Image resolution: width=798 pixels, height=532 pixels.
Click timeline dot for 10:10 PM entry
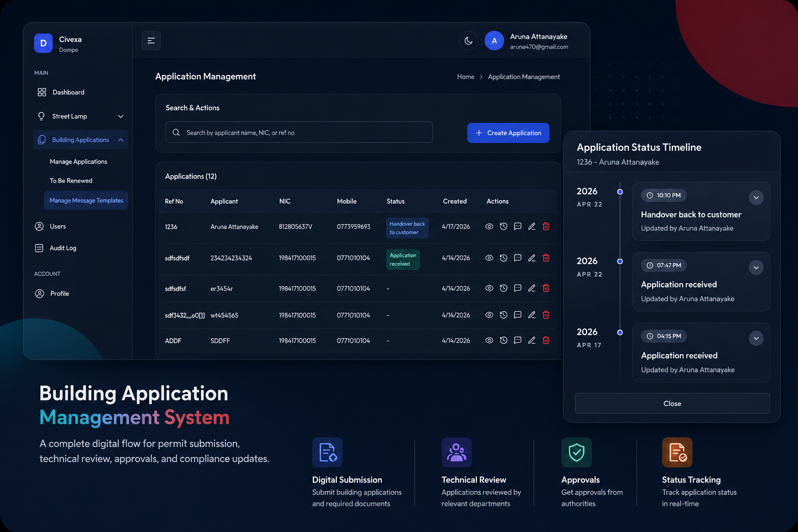pyautogui.click(x=620, y=192)
